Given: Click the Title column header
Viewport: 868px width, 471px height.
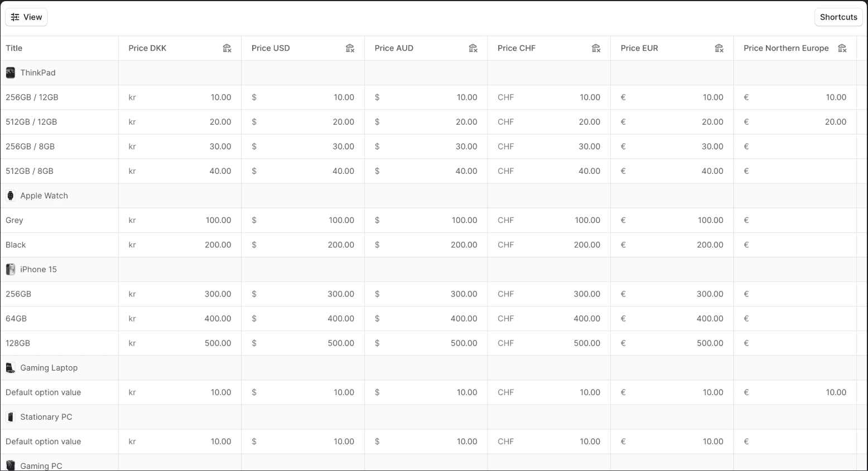Looking at the screenshot, I should pyautogui.click(x=13, y=48).
